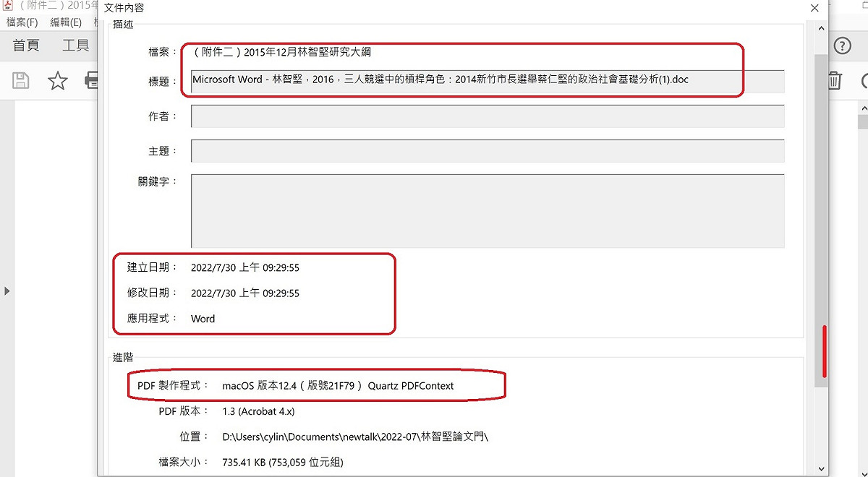Image resolution: width=868 pixels, height=477 pixels.
Task: Click file name text (附件二)2015年12月林智堅研究大綱
Action: (x=283, y=53)
